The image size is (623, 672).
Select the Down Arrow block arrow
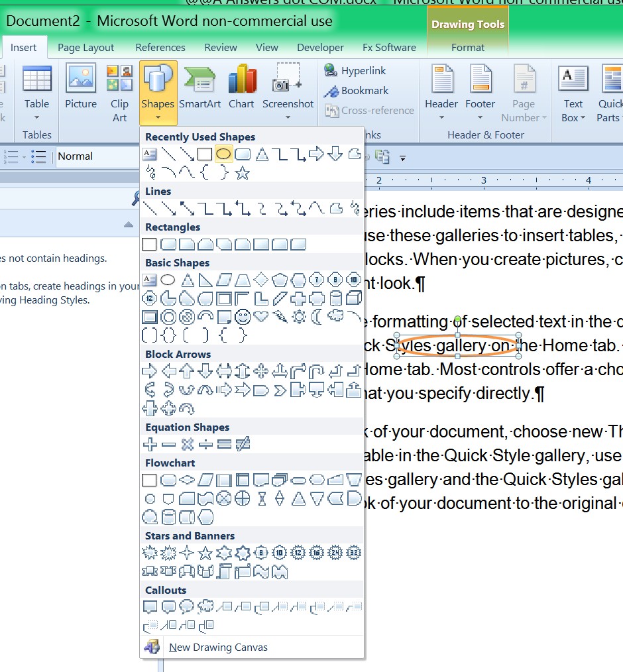(205, 371)
